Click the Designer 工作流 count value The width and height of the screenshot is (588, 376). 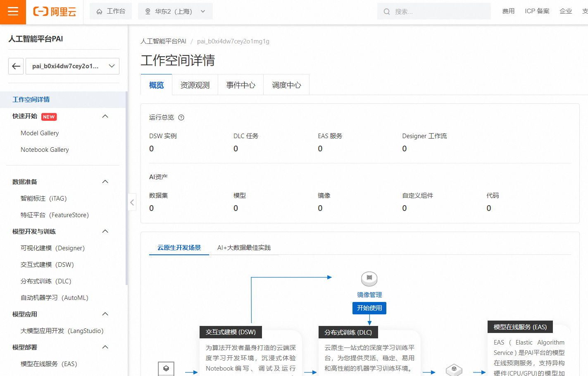tap(405, 149)
